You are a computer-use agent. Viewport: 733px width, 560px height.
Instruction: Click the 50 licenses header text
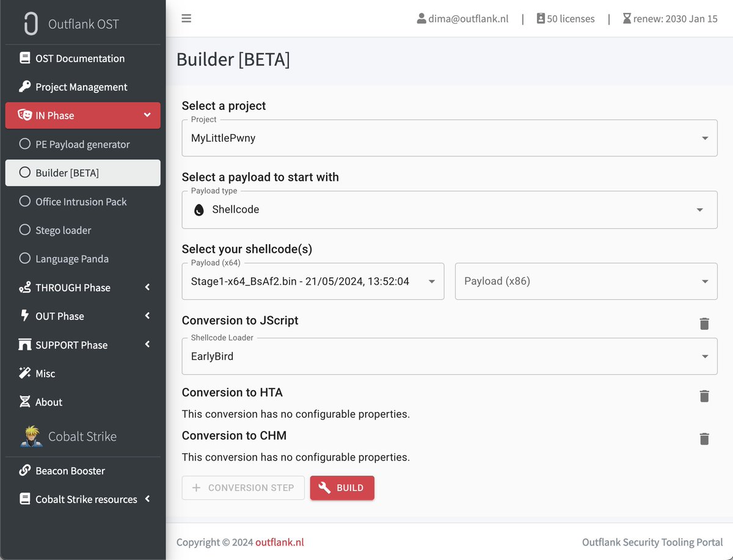571,18
